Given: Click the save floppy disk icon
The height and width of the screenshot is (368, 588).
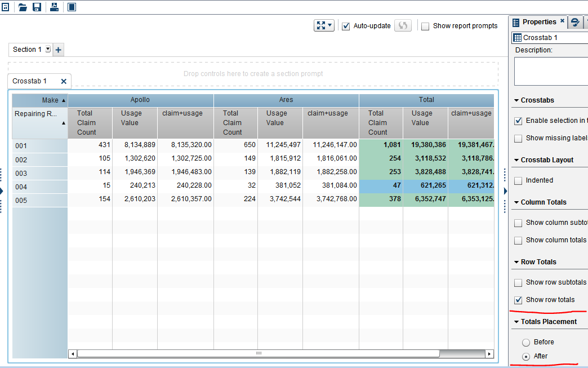Looking at the screenshot, I should (x=37, y=7).
